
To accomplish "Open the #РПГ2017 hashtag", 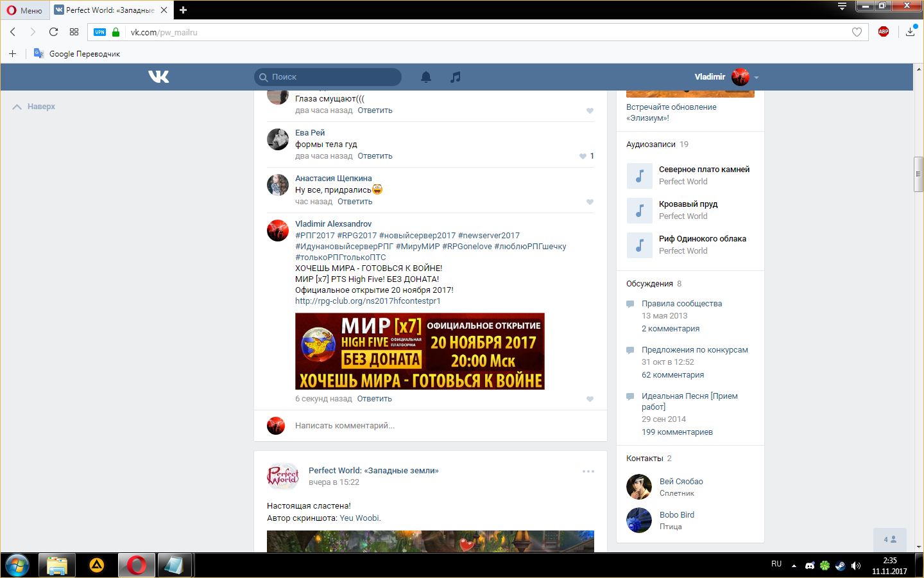I will (x=315, y=236).
